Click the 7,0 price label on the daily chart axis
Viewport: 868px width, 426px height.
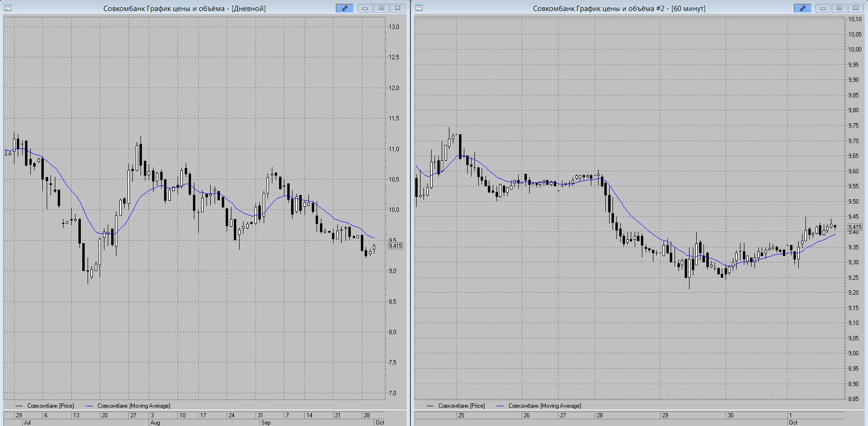393,393
